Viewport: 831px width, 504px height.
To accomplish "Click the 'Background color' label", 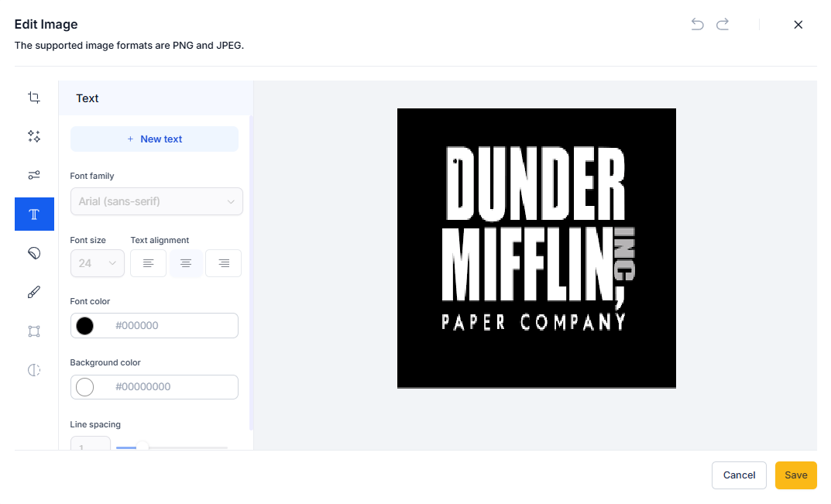I will coord(105,362).
